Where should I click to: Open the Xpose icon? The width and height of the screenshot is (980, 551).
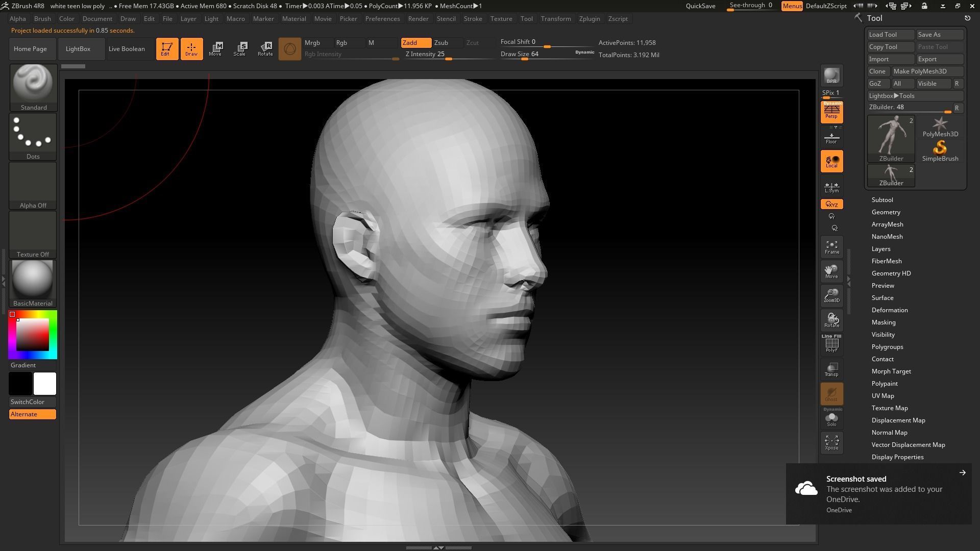[x=831, y=443]
